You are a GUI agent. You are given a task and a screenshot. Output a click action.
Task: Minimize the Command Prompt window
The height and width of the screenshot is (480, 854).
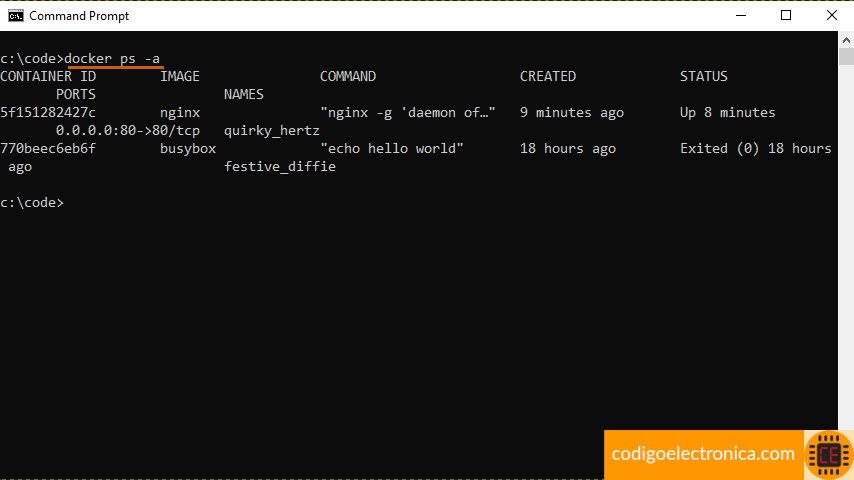740,16
